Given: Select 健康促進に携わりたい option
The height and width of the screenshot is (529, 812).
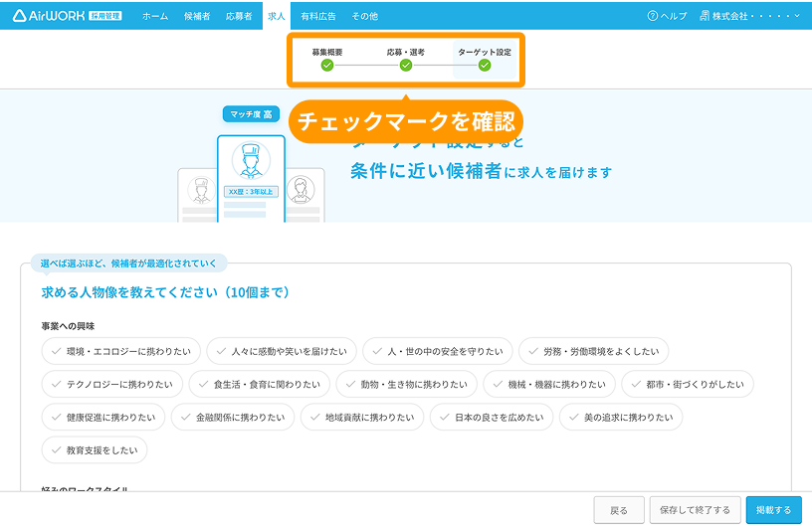Looking at the screenshot, I should (x=103, y=418).
